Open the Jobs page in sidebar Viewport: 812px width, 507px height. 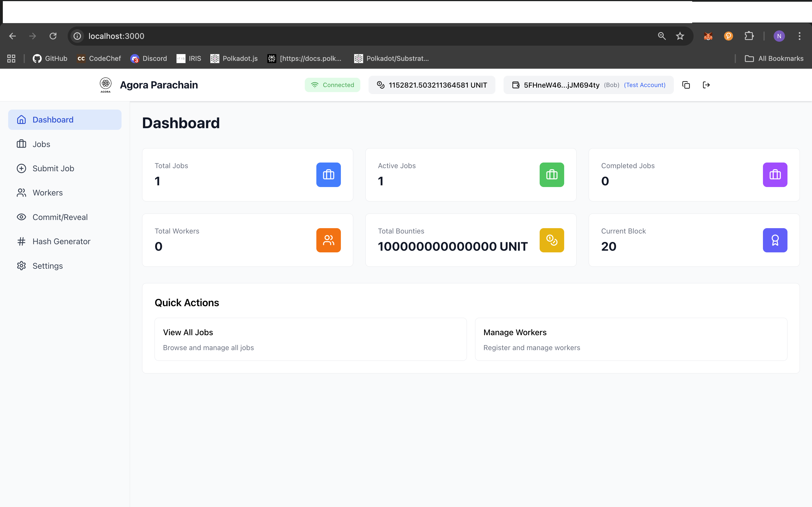click(x=41, y=144)
